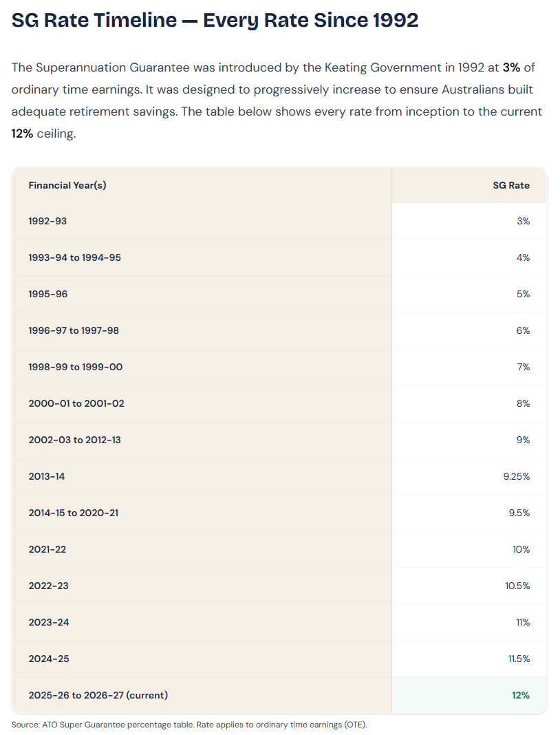Select the 9.25% rate value

517,476
